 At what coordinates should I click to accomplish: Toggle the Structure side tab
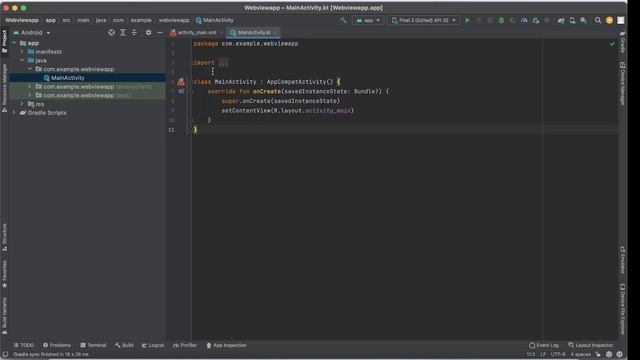[x=4, y=237]
